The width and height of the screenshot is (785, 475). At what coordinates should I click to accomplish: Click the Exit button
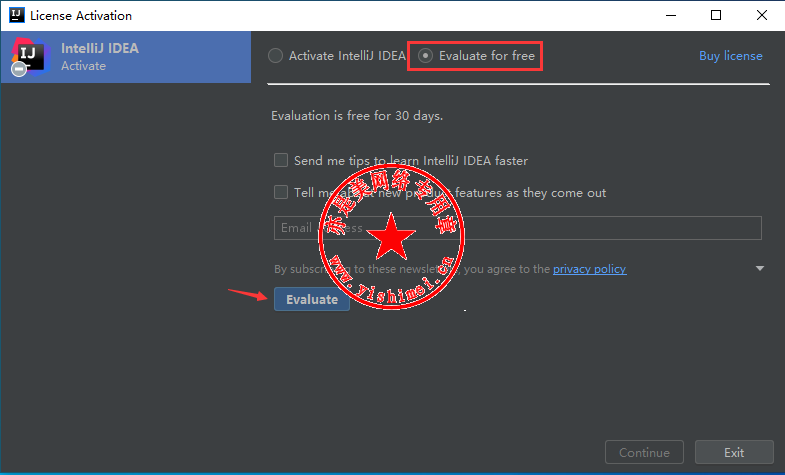tap(734, 452)
